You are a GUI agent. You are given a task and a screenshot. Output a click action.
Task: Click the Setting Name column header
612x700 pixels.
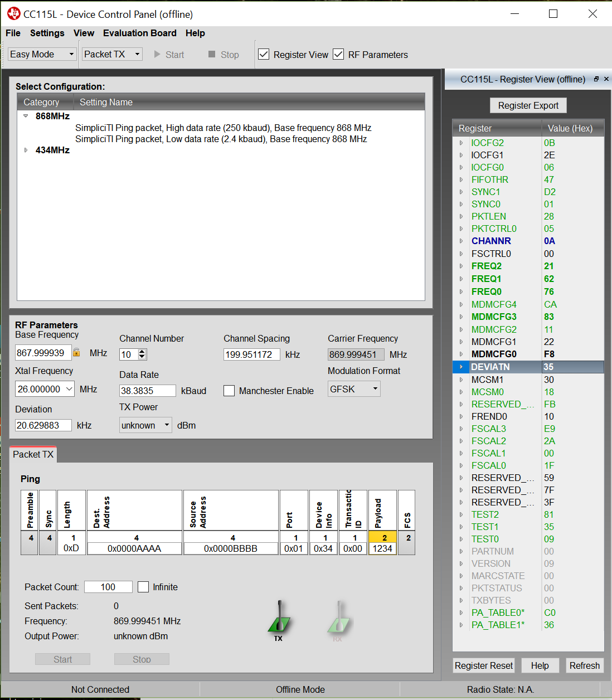click(x=250, y=102)
